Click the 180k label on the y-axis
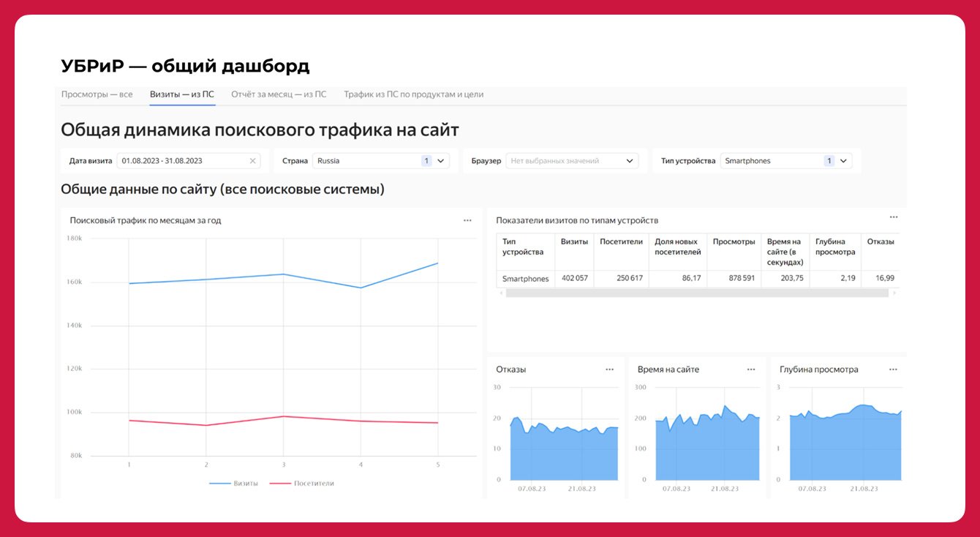The image size is (980, 537). point(74,239)
